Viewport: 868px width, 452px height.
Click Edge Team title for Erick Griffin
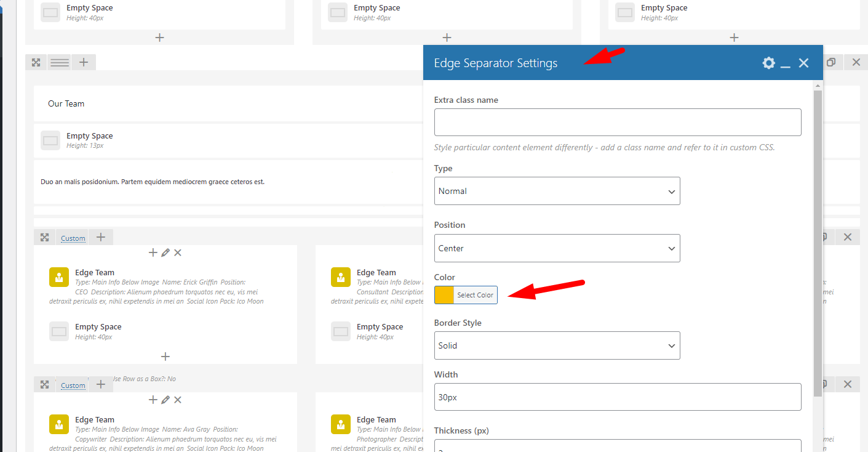click(95, 272)
